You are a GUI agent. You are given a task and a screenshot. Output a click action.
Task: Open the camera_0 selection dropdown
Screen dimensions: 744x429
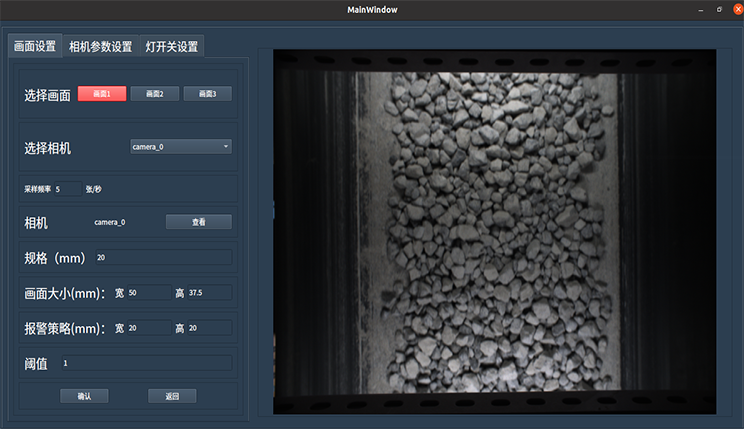[180, 147]
